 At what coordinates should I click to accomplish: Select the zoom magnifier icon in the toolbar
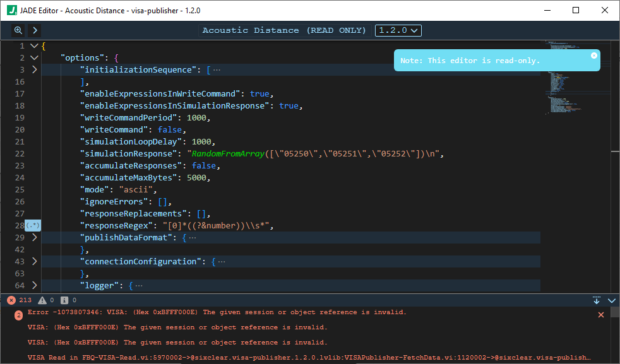[x=18, y=30]
